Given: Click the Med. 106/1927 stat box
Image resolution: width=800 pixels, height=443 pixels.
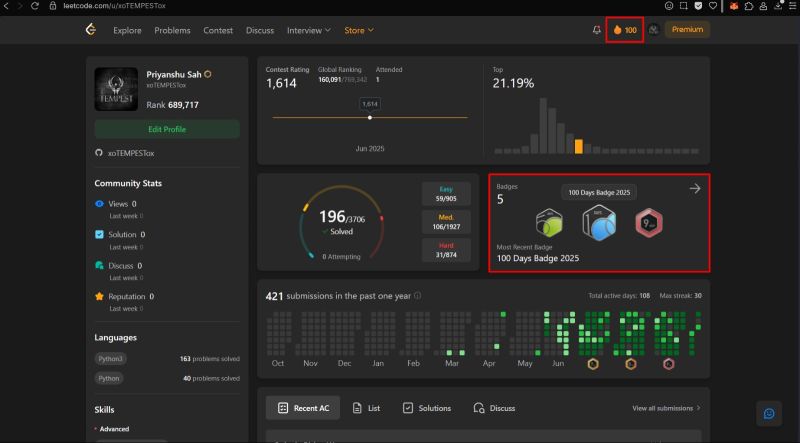Looking at the screenshot, I should click(x=446, y=222).
